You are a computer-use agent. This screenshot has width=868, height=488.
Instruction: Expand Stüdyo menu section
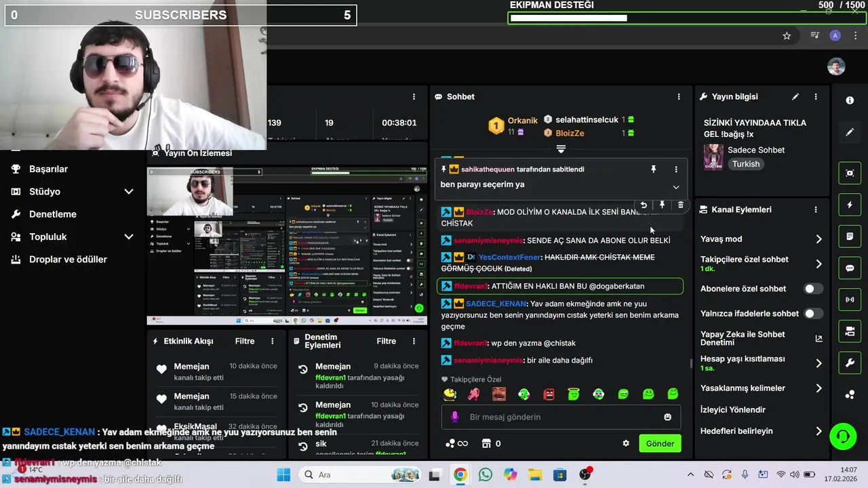(72, 192)
